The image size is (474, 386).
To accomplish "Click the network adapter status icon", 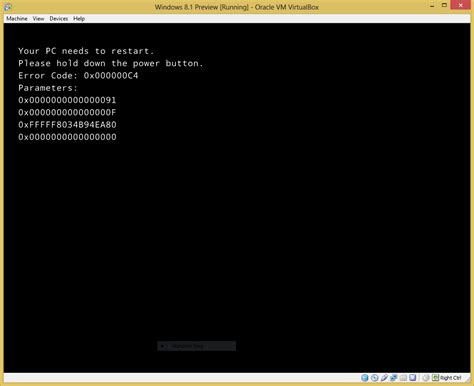I will [394, 378].
